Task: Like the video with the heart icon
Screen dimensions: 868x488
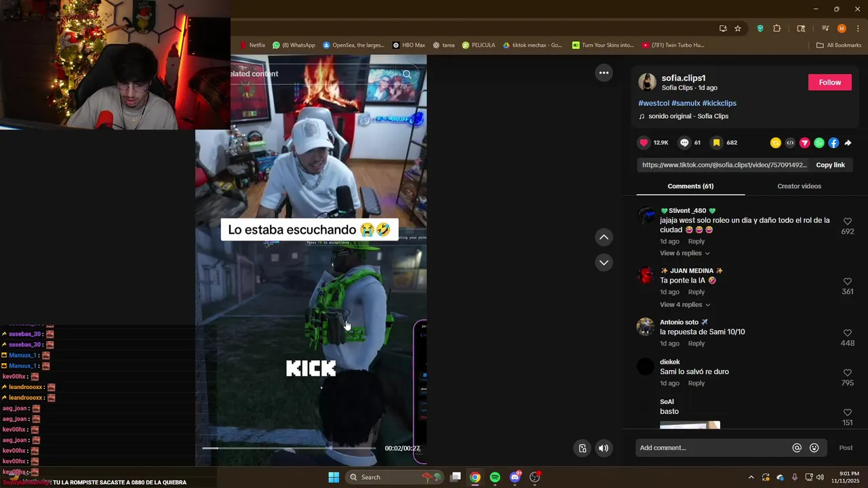Action: (x=644, y=142)
